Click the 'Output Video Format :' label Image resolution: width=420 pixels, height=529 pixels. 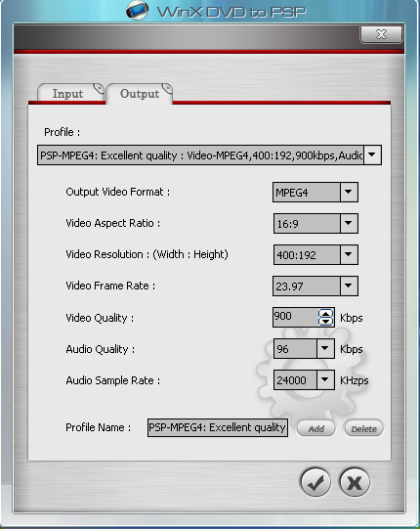[118, 192]
